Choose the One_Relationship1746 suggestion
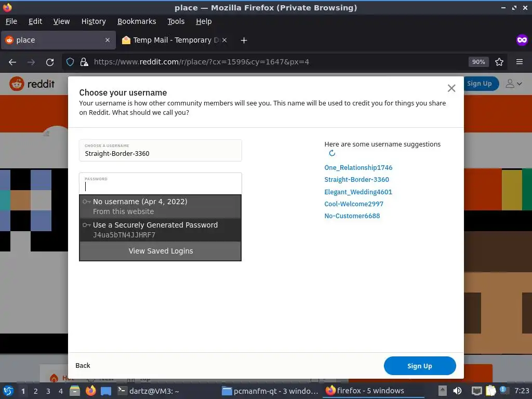Screen dimensions: 532x399 tap(358, 168)
